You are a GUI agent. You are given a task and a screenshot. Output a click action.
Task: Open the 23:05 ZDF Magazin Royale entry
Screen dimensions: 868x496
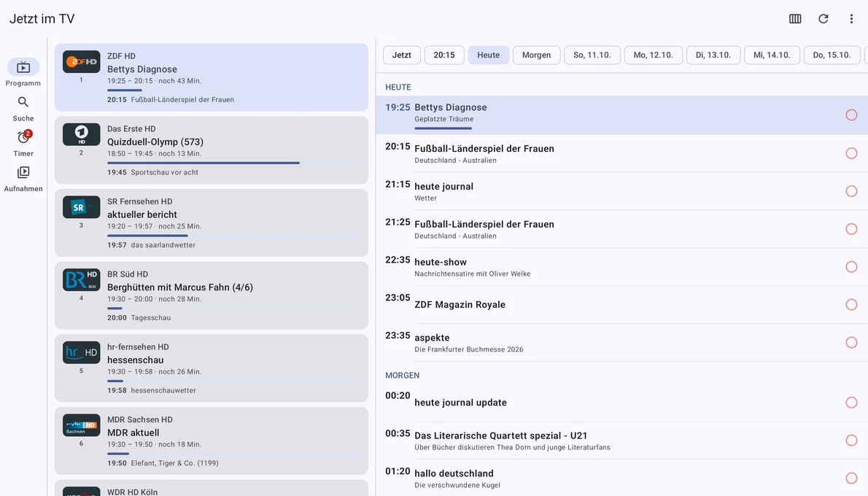tap(621, 304)
